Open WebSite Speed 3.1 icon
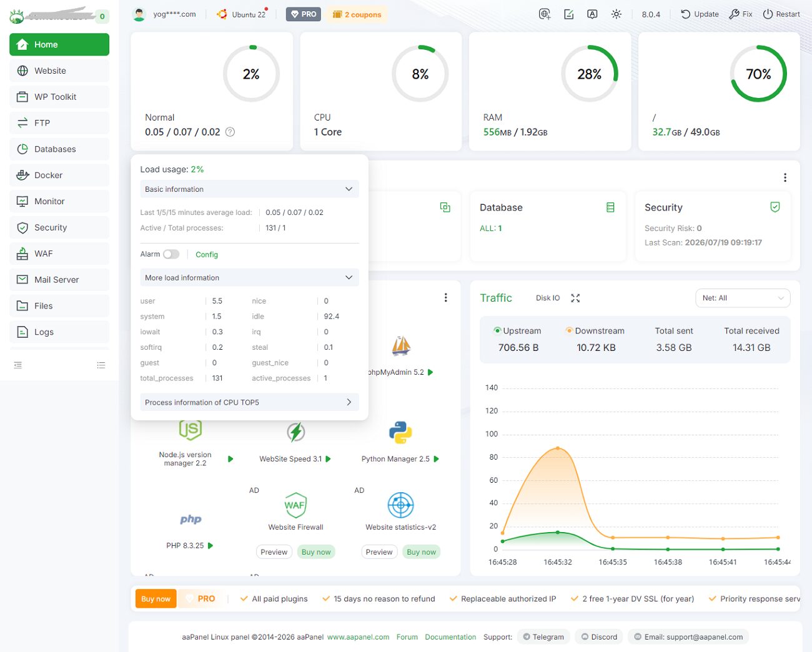 (x=295, y=432)
